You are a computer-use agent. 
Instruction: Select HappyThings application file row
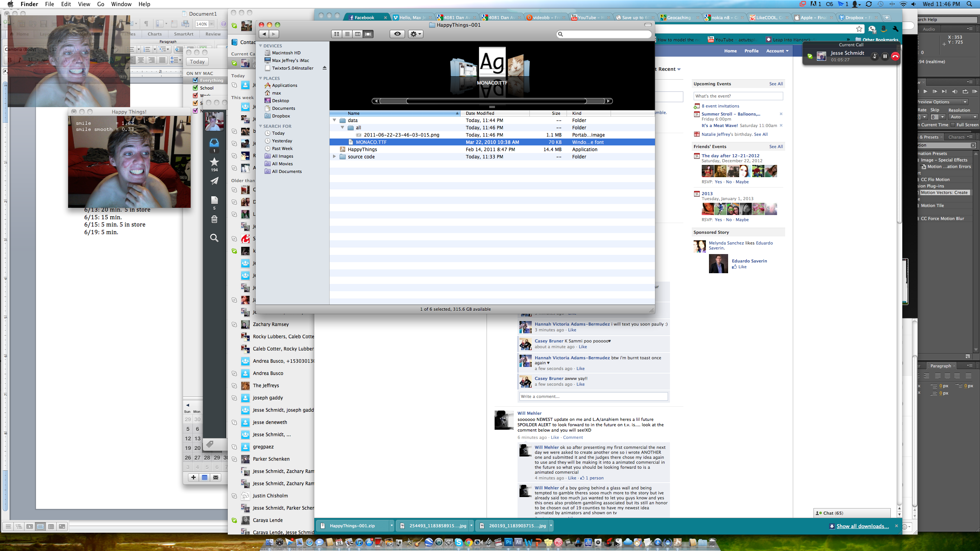click(x=492, y=149)
